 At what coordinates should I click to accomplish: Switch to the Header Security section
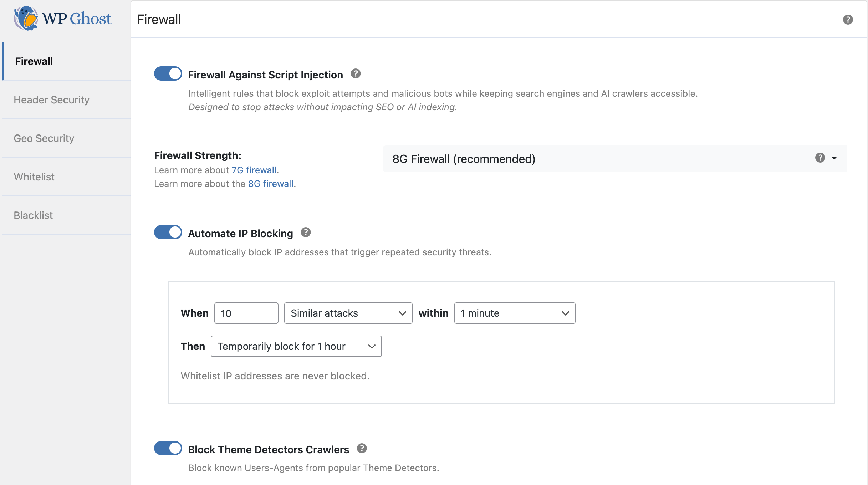[51, 100]
